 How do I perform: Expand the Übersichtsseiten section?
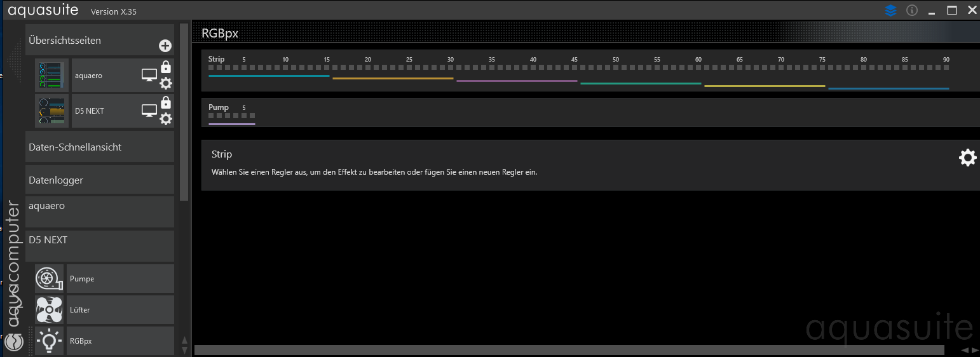[x=100, y=40]
